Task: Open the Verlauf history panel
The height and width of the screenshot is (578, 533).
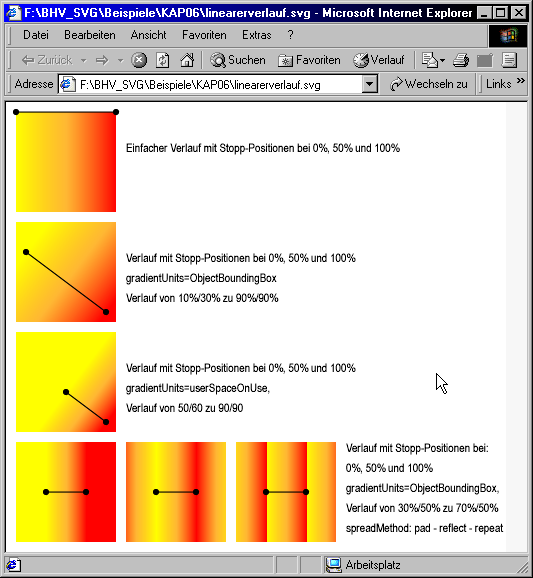Action: tap(379, 60)
